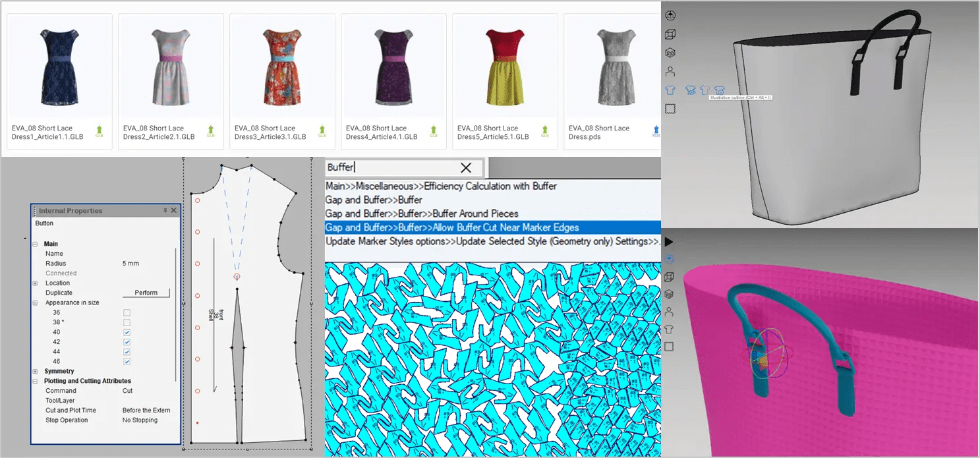Open red floral Dress3 thumbnail
Screen dimensions: 980x458
click(x=282, y=67)
